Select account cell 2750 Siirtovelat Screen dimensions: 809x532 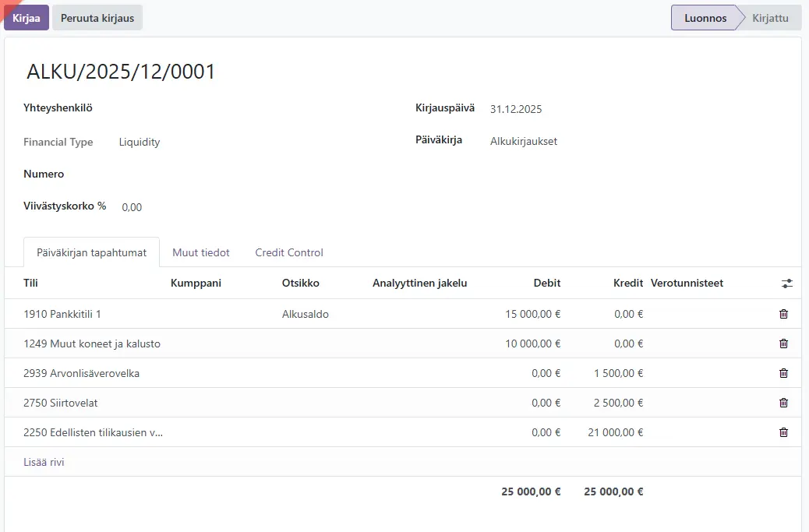60,403
